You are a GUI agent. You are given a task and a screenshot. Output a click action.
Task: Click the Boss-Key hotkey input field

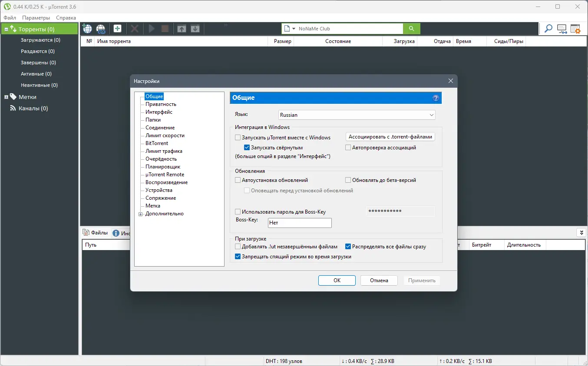click(300, 223)
